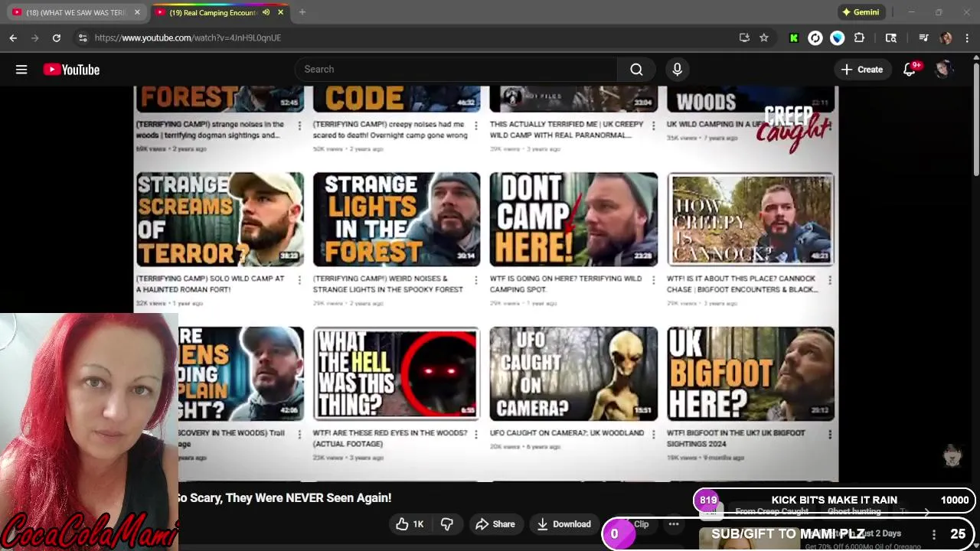This screenshot has width=980, height=551.
Task: View site information icon in address bar
Action: pyautogui.click(x=83, y=37)
